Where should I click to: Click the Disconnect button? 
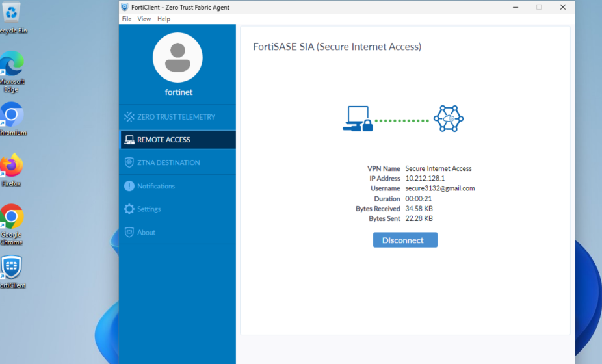pyautogui.click(x=405, y=240)
